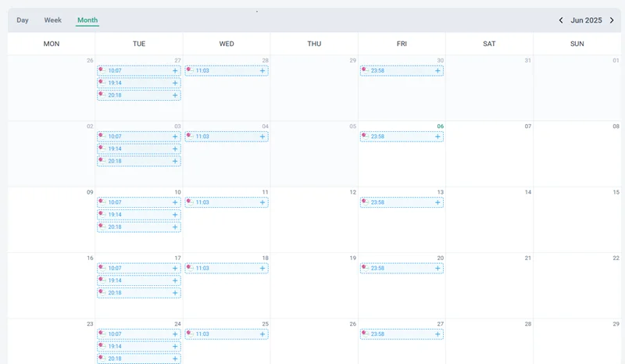This screenshot has height=364, width=625.
Task: Add post in the 23:58 slot on Friday 20
Action: (437, 269)
